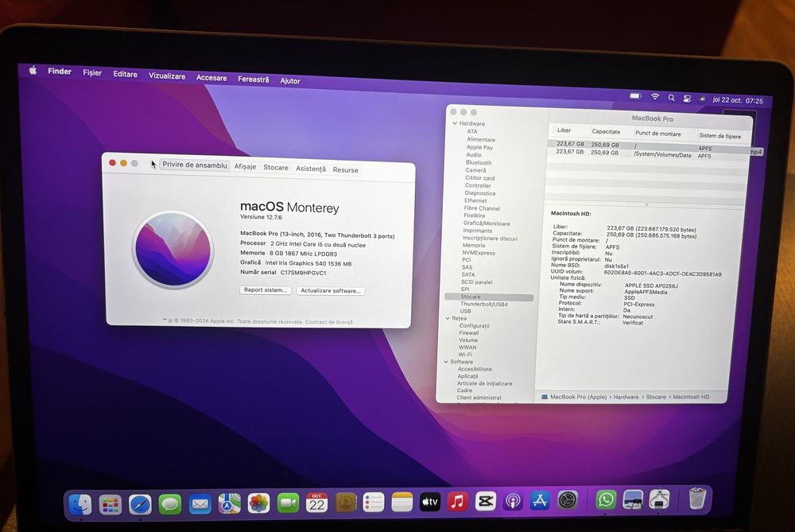This screenshot has height=532, width=795.
Task: Switch to the Afișaje tab
Action: (x=245, y=166)
